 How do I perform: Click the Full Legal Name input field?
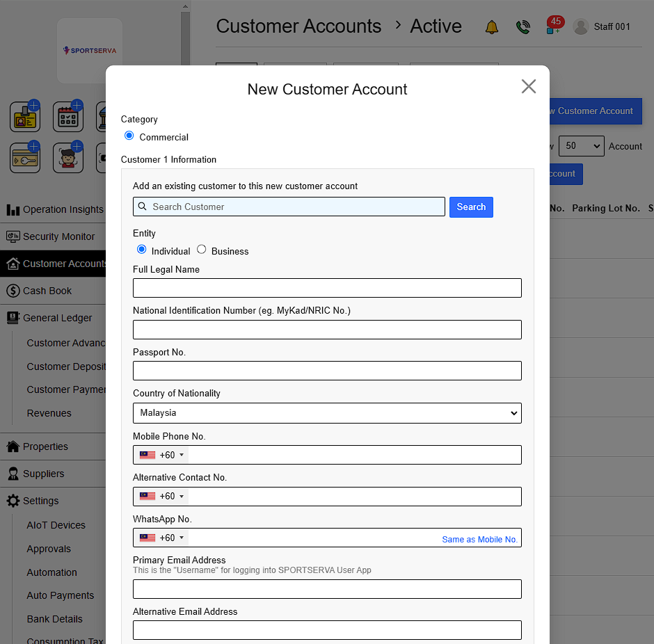[327, 288]
